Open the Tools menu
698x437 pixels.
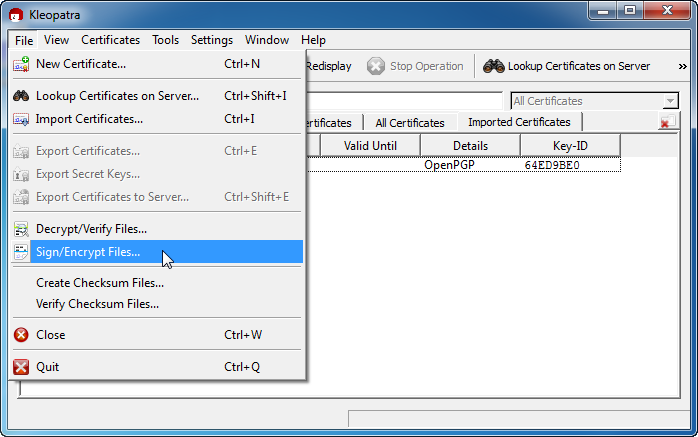tap(165, 40)
